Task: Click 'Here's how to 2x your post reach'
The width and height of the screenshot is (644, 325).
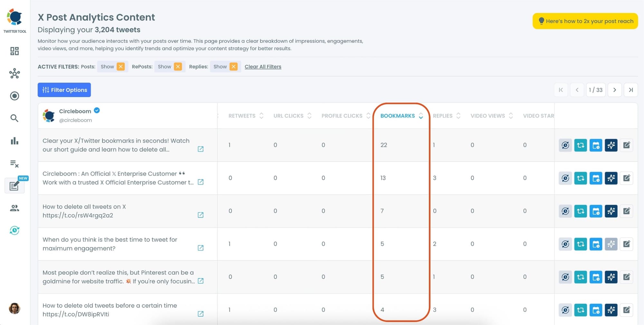Action: (585, 21)
